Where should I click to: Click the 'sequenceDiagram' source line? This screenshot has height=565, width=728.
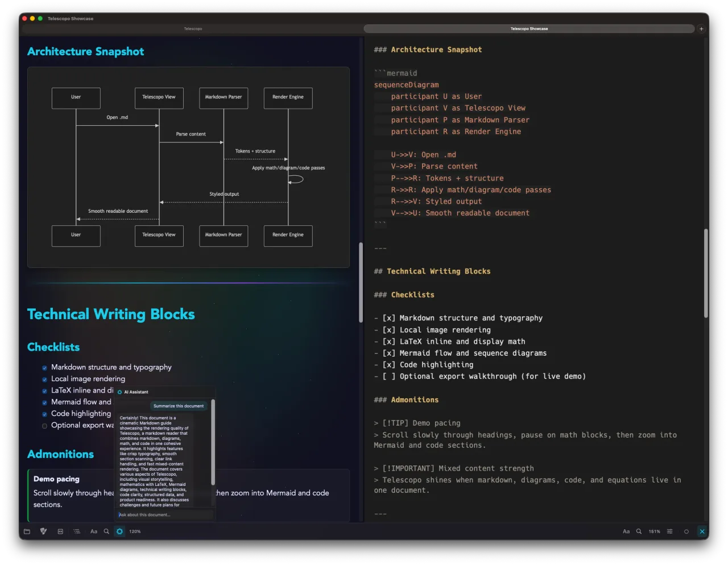tap(406, 85)
